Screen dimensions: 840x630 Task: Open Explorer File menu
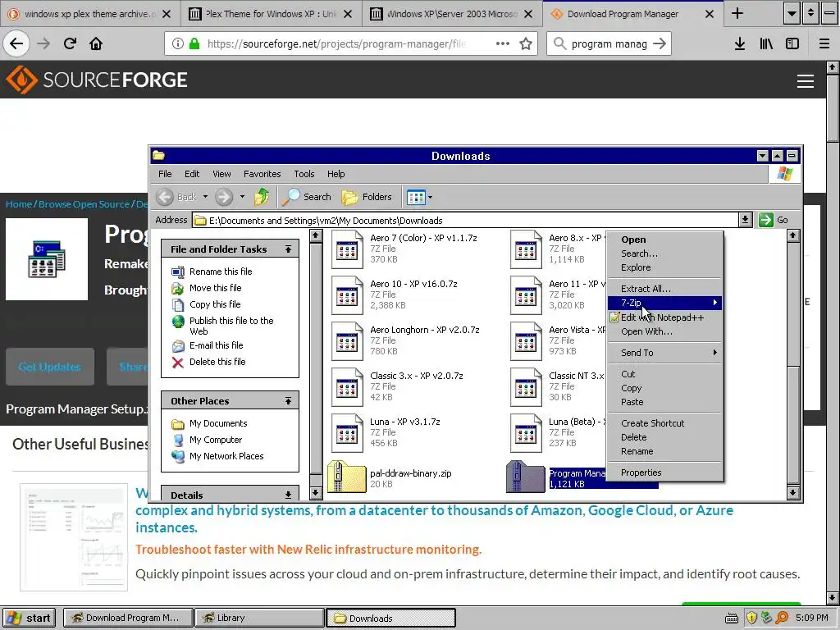(165, 174)
